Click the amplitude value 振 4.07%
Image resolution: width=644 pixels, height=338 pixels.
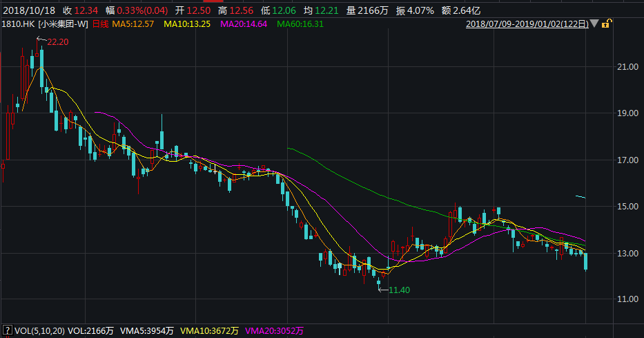coord(415,10)
